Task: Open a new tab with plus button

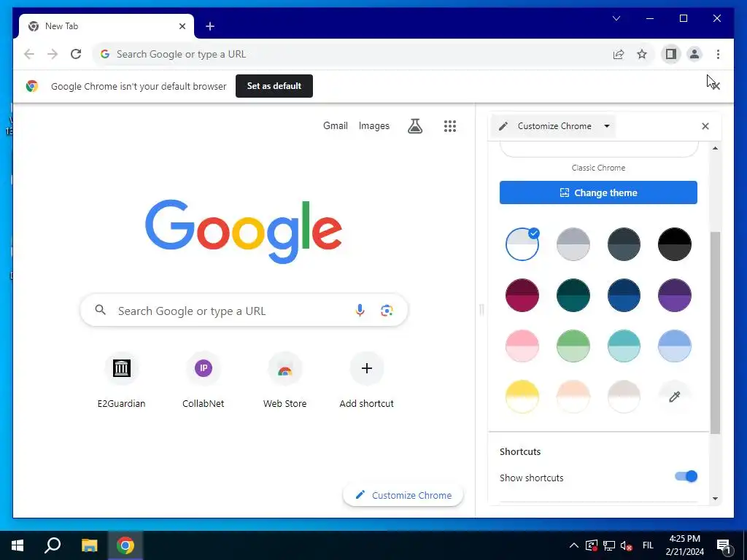Action: (x=210, y=27)
